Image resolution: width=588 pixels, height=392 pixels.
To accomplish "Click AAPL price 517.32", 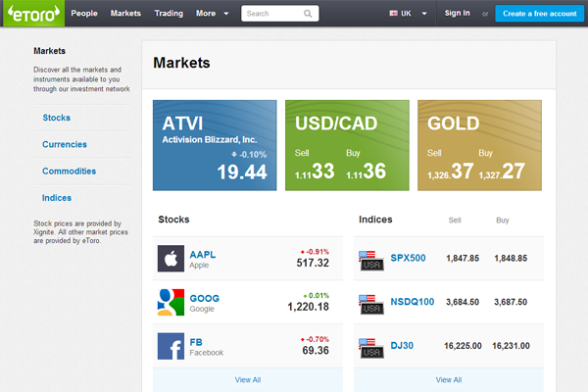I will pyautogui.click(x=313, y=263).
